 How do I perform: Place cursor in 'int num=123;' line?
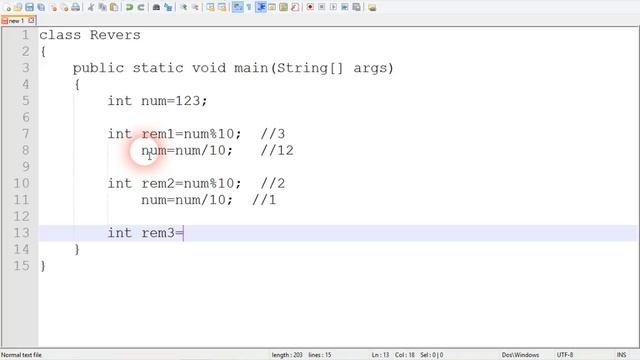click(158, 101)
